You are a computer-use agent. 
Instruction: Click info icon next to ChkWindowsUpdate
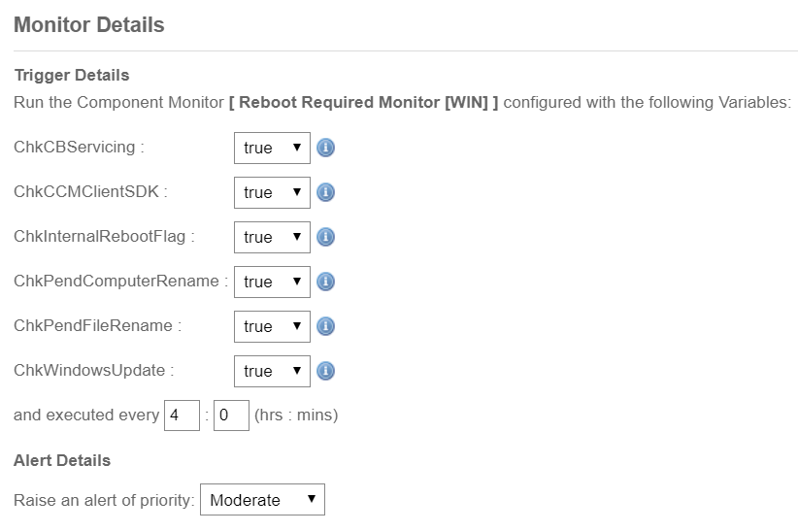coord(326,371)
